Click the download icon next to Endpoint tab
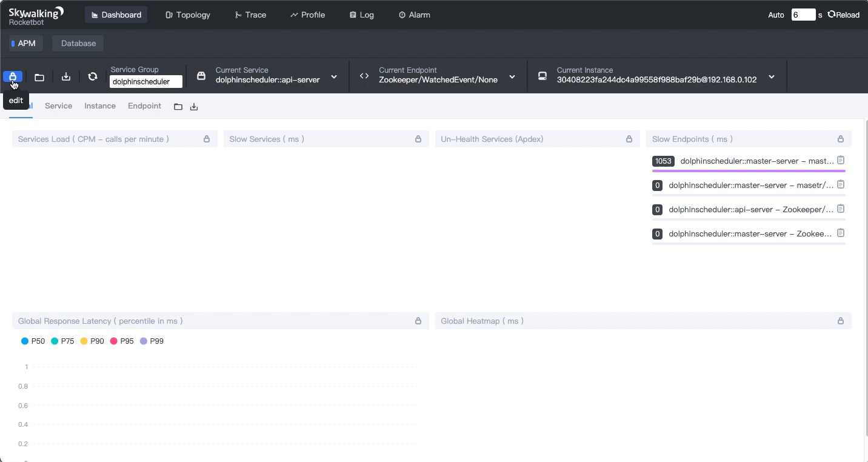The image size is (868, 462). pyautogui.click(x=194, y=107)
